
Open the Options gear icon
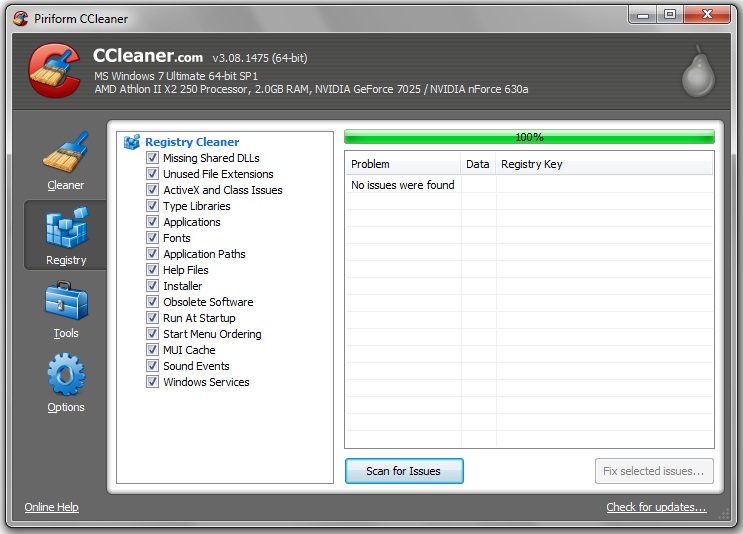coord(66,374)
